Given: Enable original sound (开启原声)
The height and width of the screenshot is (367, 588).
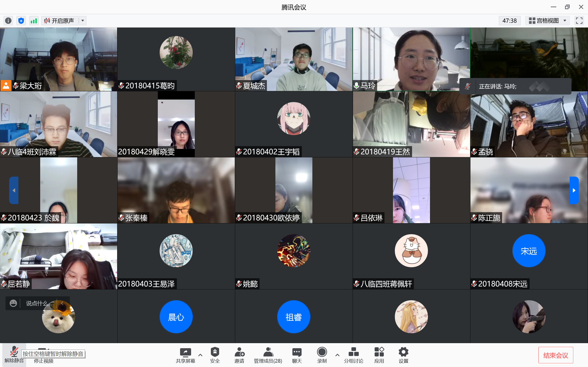Looking at the screenshot, I should point(59,21).
